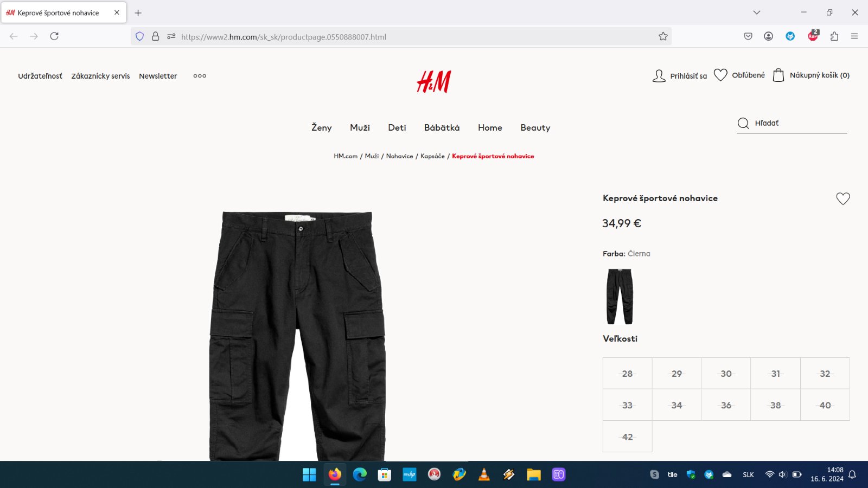The height and width of the screenshot is (488, 868).
Task: Open the Newsletter link
Action: (158, 76)
